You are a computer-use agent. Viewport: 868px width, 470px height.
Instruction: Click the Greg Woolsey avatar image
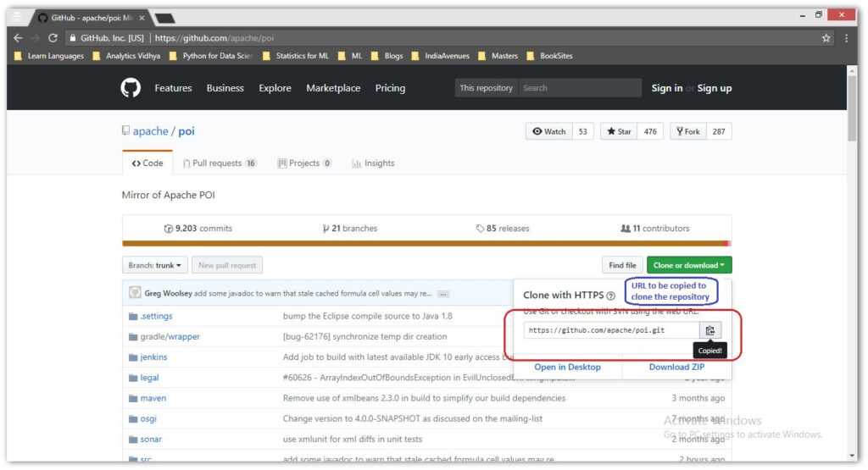pos(135,293)
